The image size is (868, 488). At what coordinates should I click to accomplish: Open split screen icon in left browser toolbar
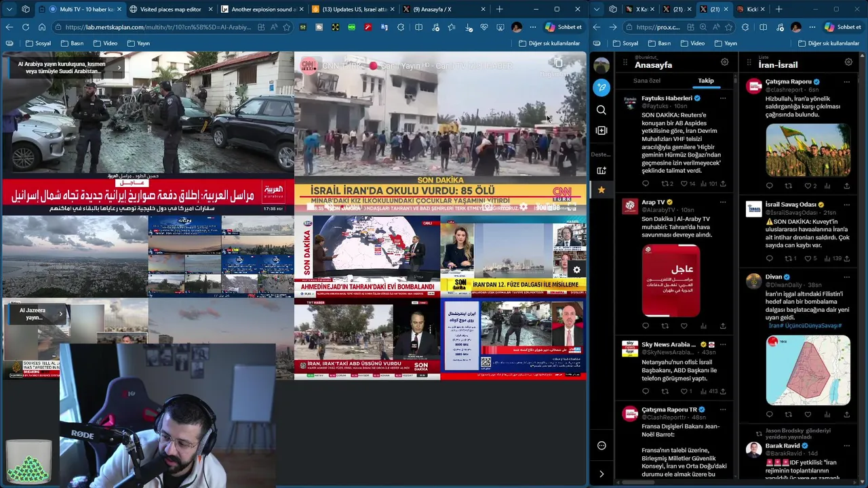tap(418, 27)
